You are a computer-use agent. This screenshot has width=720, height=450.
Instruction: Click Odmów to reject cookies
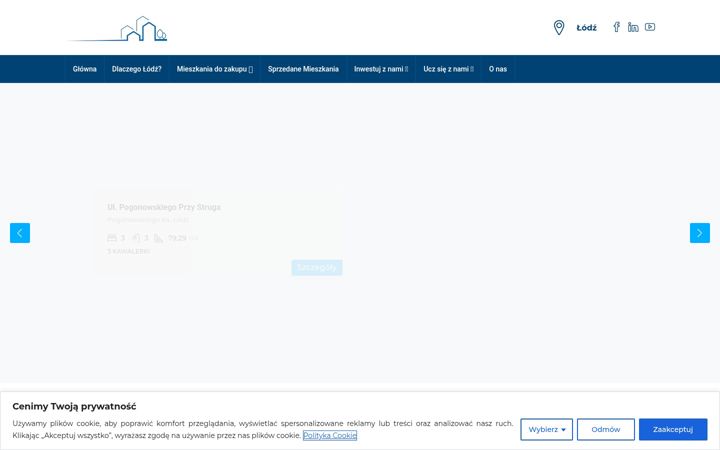coord(606,429)
